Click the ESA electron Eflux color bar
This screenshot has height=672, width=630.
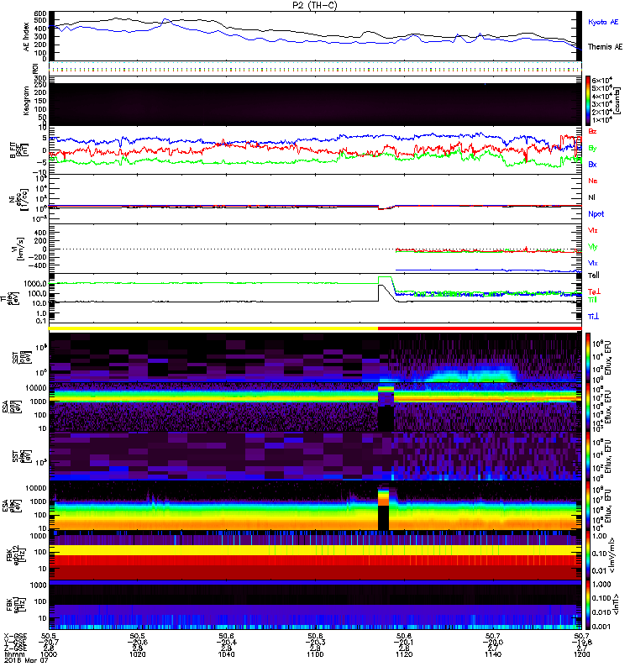pos(588,506)
